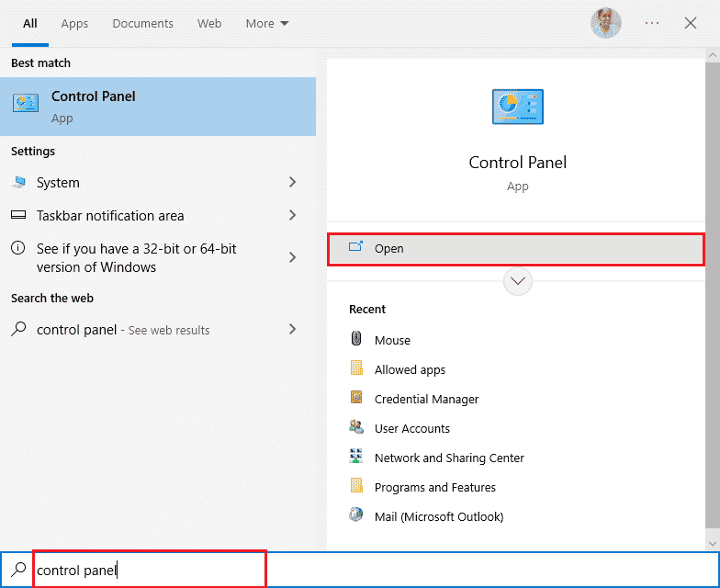The height and width of the screenshot is (588, 720).
Task: Click the User Accounts icon in Recent
Action: (x=356, y=427)
